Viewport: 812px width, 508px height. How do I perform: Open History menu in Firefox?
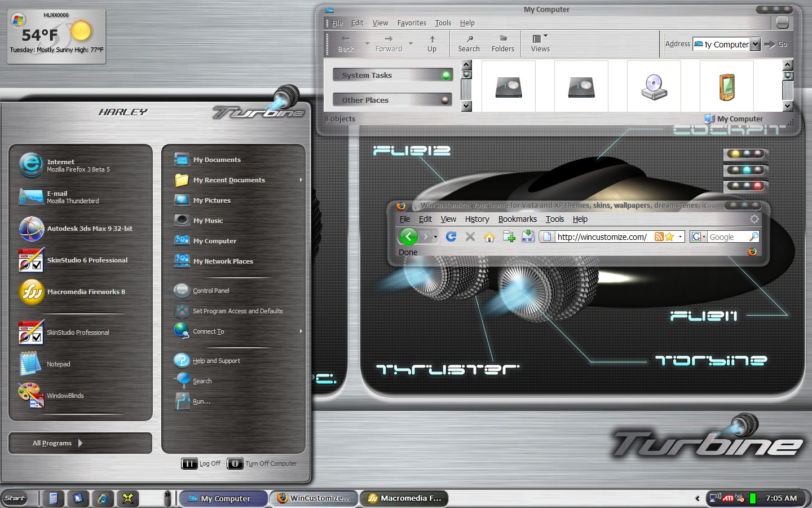(477, 219)
